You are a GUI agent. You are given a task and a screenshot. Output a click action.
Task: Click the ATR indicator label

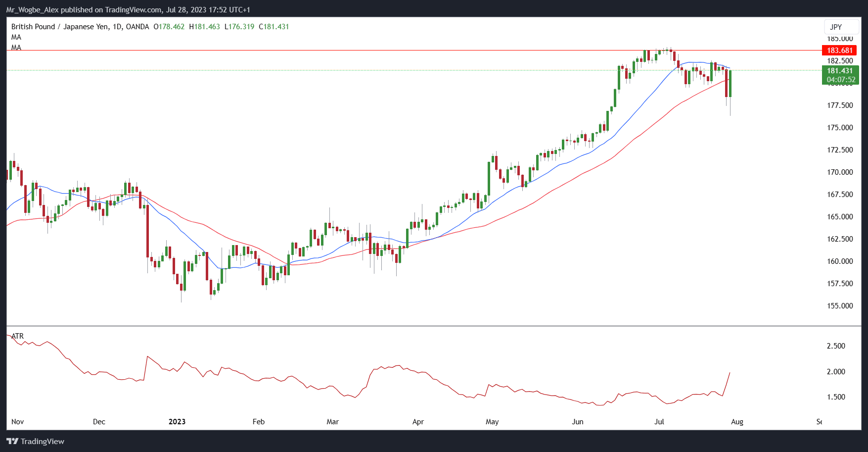17,336
